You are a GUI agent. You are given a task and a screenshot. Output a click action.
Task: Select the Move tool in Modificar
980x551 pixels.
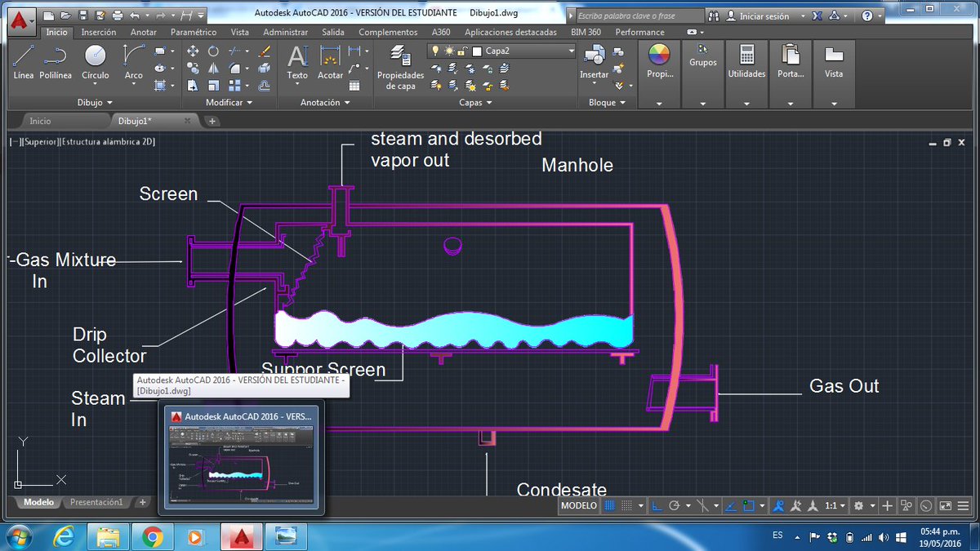pyautogui.click(x=193, y=51)
